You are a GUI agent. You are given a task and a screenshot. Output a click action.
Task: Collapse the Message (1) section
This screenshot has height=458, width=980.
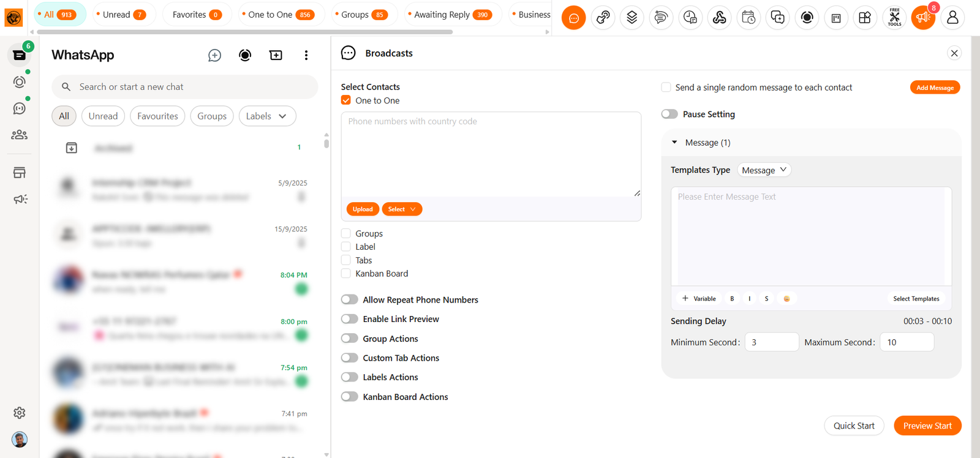(x=675, y=143)
